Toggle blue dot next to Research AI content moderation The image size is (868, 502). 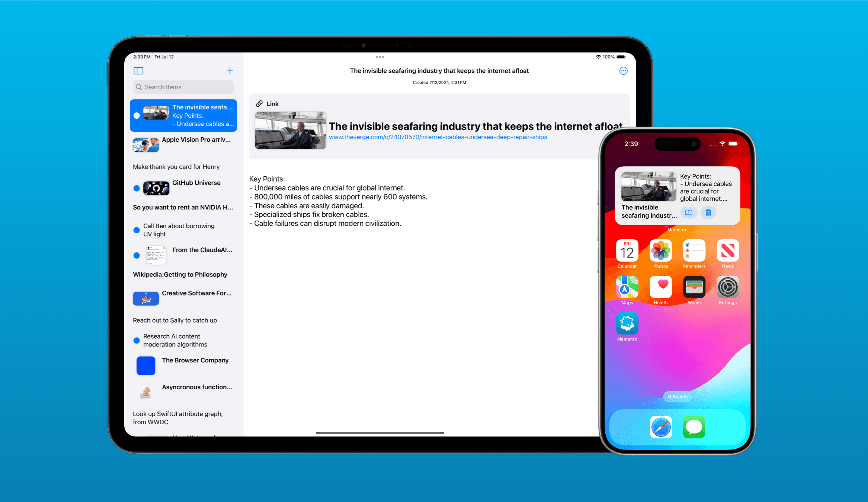point(135,339)
